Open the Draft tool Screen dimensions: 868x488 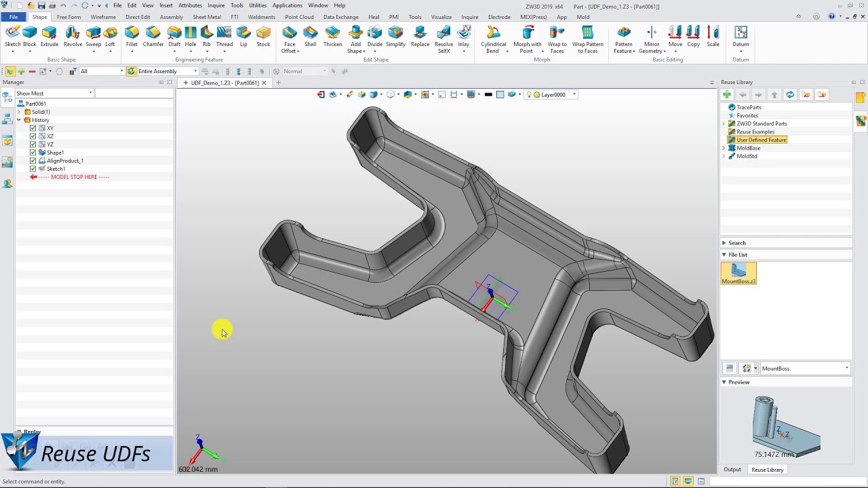(x=174, y=37)
